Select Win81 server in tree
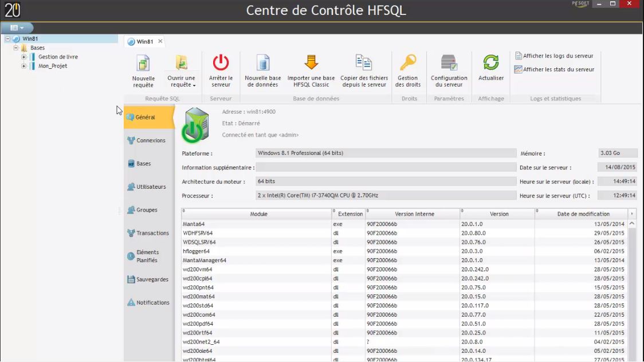The width and height of the screenshot is (644, 362). (30, 38)
